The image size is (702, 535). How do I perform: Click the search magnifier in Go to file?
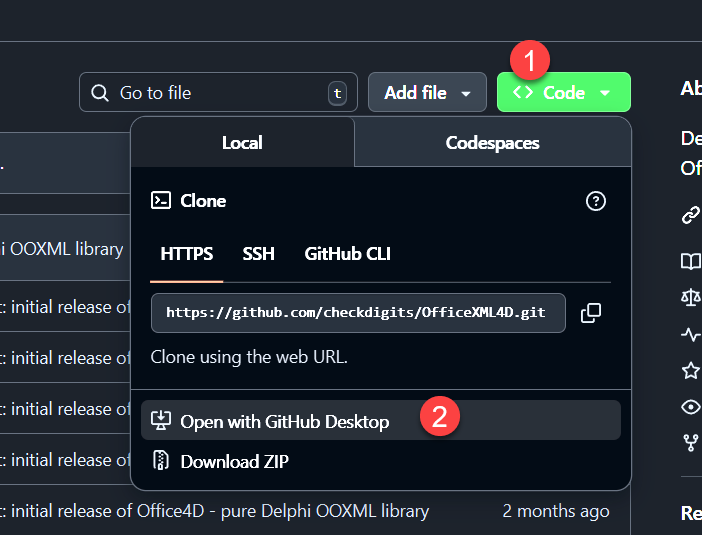[99, 93]
